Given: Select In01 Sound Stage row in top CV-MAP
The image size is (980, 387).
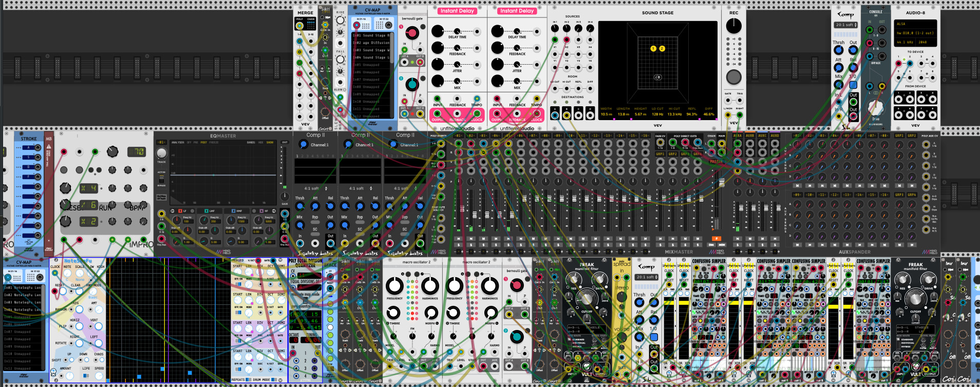Looking at the screenshot, I should point(371,35).
